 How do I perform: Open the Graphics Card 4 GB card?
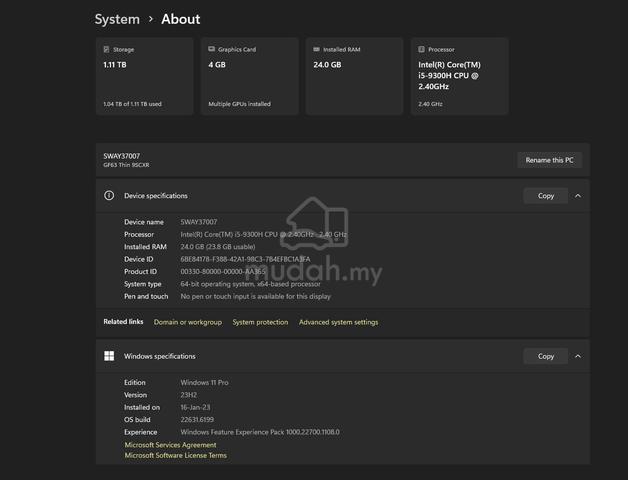point(250,76)
